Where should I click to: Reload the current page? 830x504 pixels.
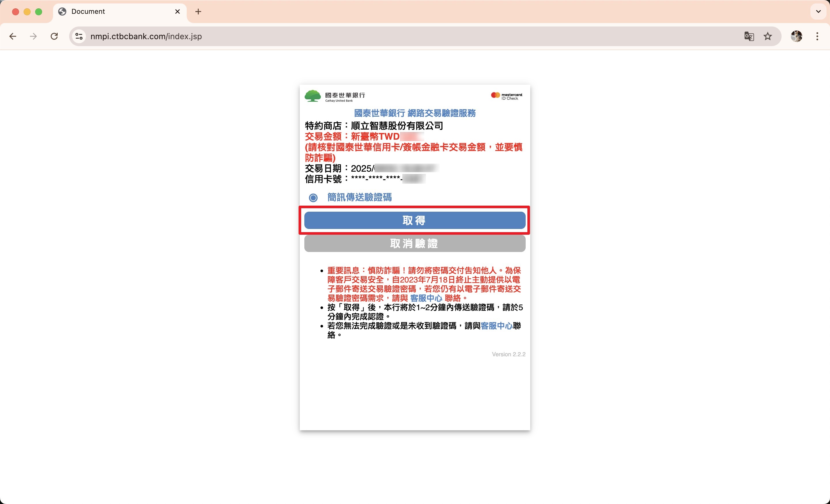54,36
